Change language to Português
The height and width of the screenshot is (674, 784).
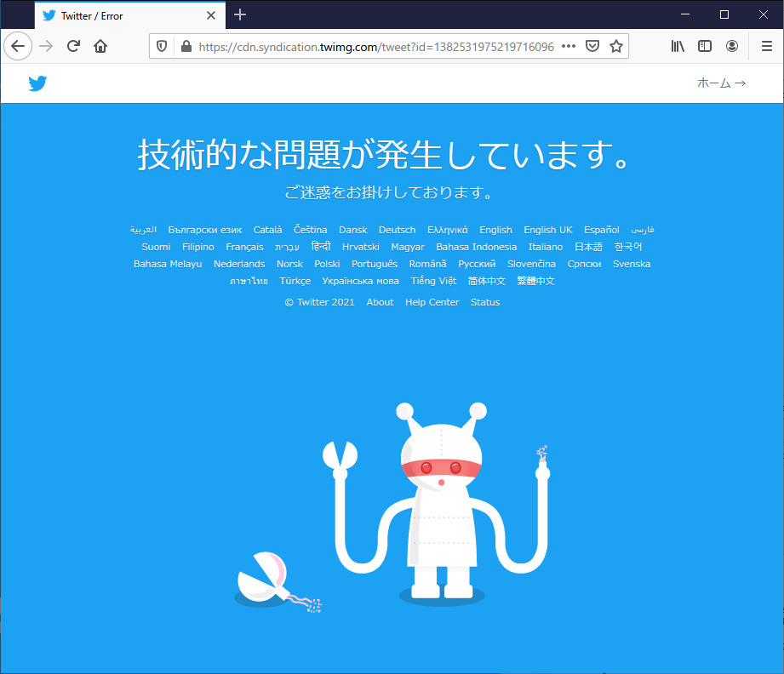[375, 264]
